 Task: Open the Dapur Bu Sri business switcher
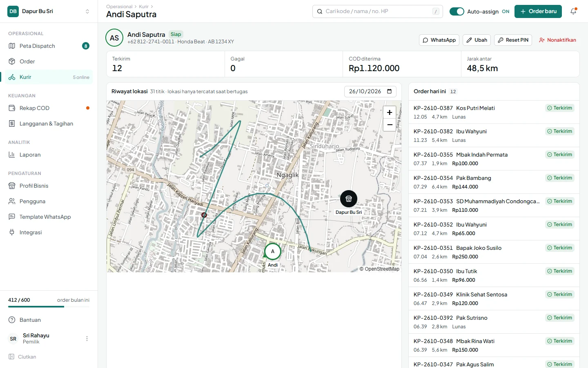tap(49, 11)
